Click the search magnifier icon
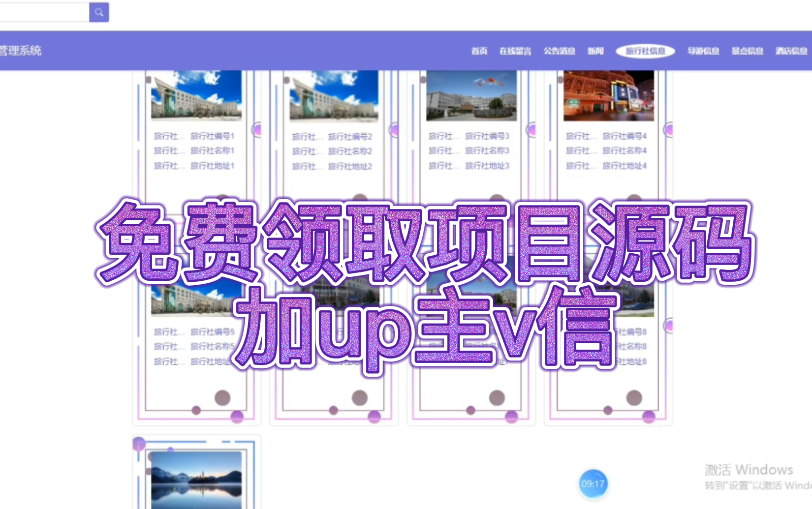 click(98, 12)
